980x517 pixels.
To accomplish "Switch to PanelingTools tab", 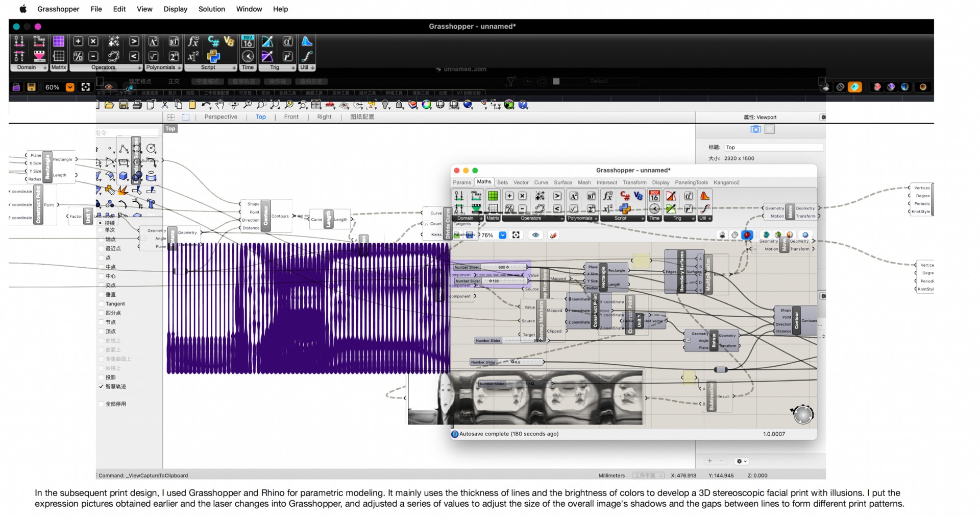I will tap(691, 182).
